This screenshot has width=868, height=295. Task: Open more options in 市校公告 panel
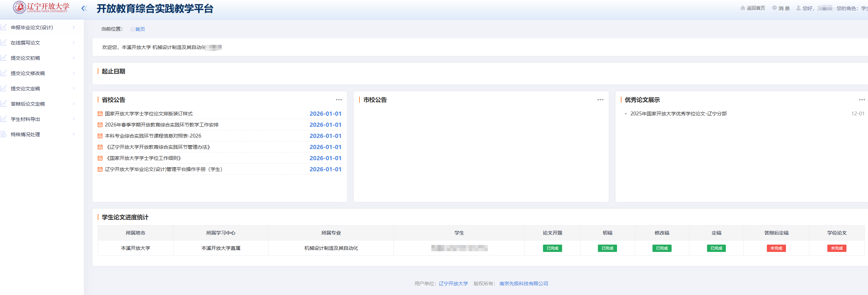600,100
